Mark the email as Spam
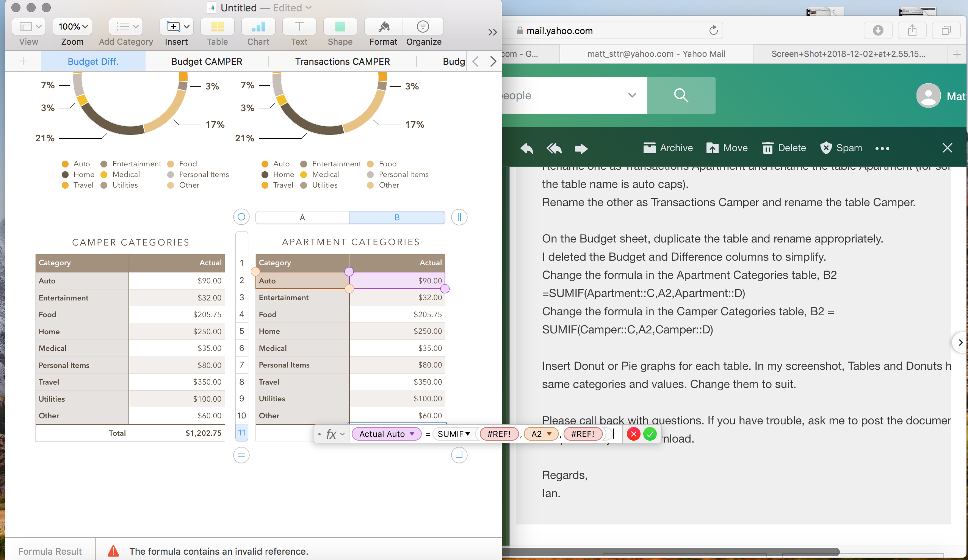 pyautogui.click(x=841, y=148)
